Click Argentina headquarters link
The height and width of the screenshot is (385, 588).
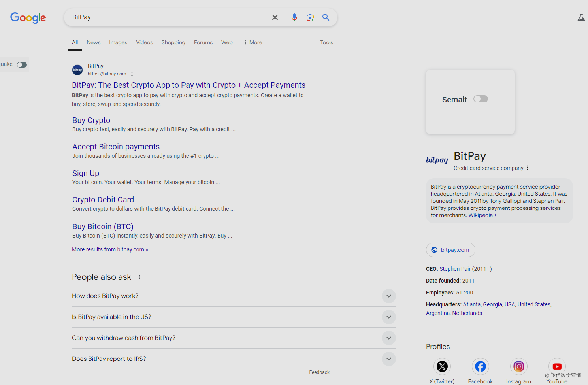pyautogui.click(x=438, y=313)
